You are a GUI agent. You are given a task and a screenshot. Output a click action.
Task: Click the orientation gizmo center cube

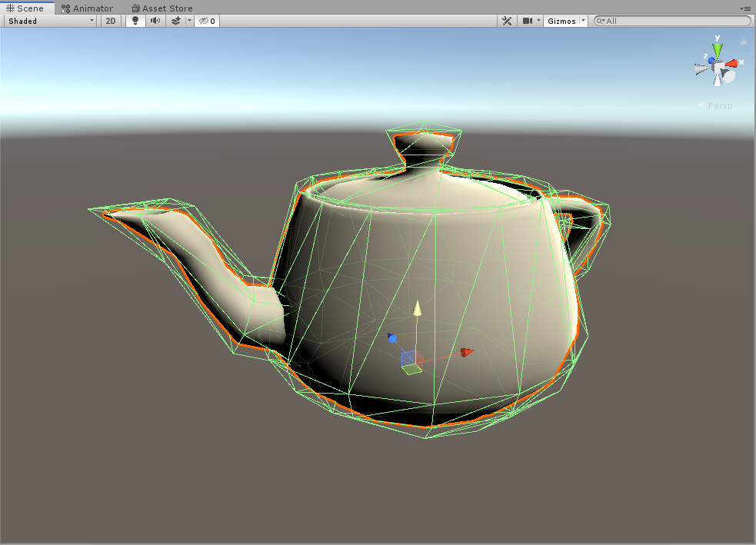tap(718, 67)
